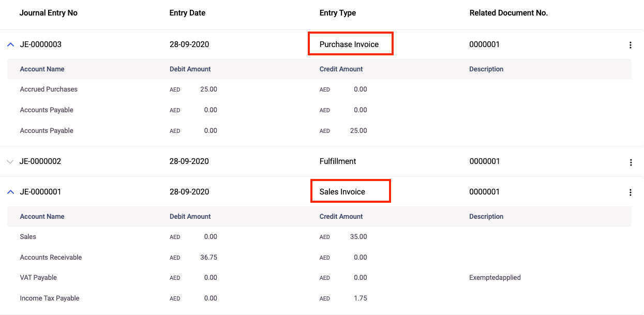Image resolution: width=644 pixels, height=315 pixels.
Task: Click the Accrued Purchases account row
Action: click(49, 89)
